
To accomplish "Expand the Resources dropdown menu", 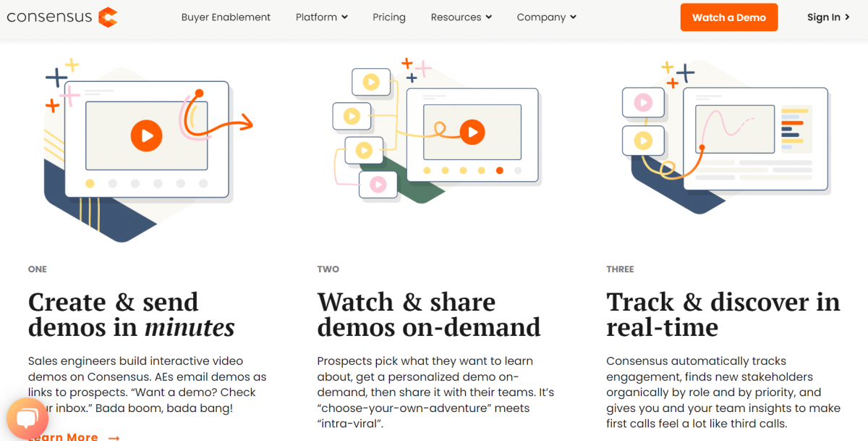I will pos(461,17).
